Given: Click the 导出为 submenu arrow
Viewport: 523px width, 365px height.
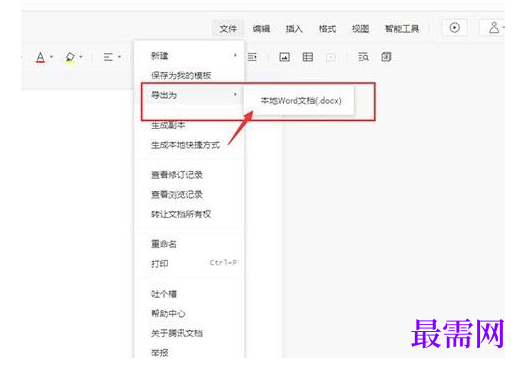Looking at the screenshot, I should (235, 95).
